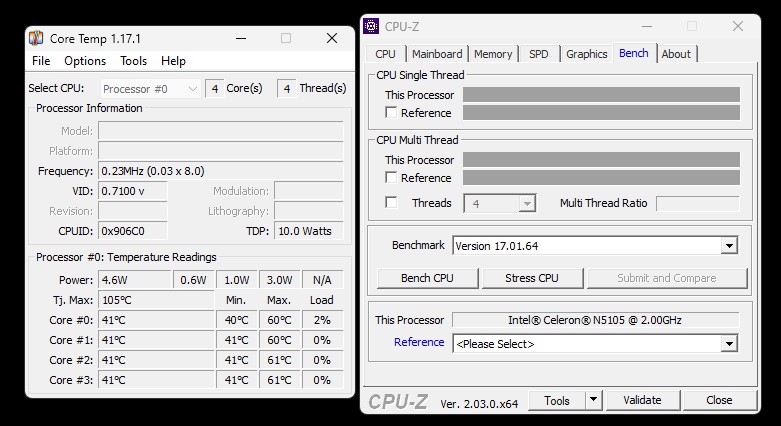Switch to the CPU tab in CPU-Z
The height and width of the screenshot is (426, 781).
coord(386,54)
